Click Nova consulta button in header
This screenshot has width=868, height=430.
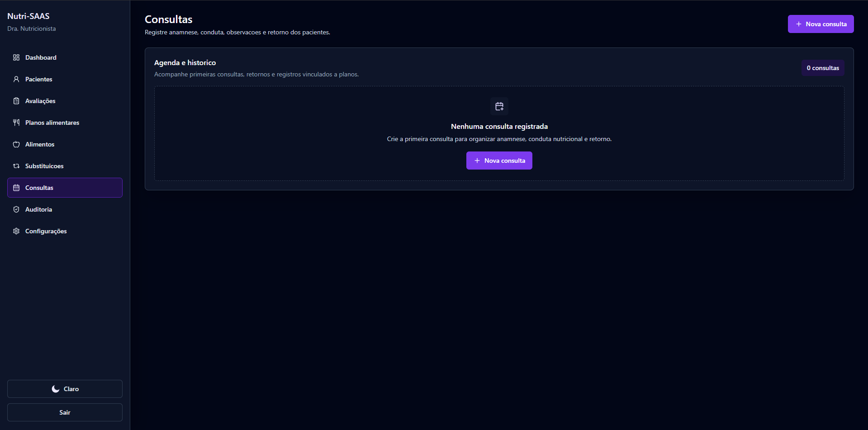tap(821, 24)
